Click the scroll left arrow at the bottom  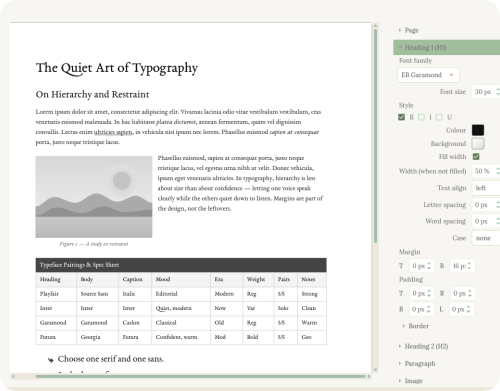(x=13, y=376)
